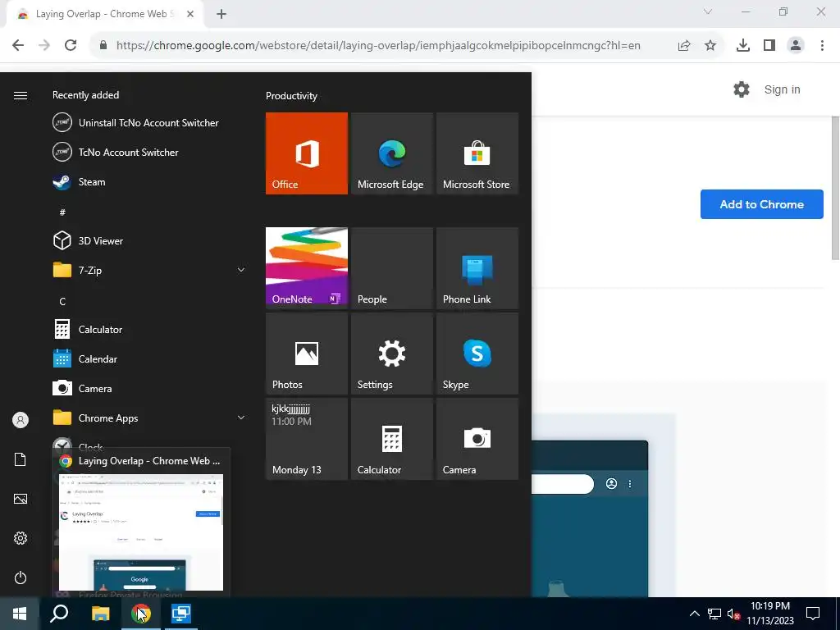Open the Office tile

(x=307, y=153)
